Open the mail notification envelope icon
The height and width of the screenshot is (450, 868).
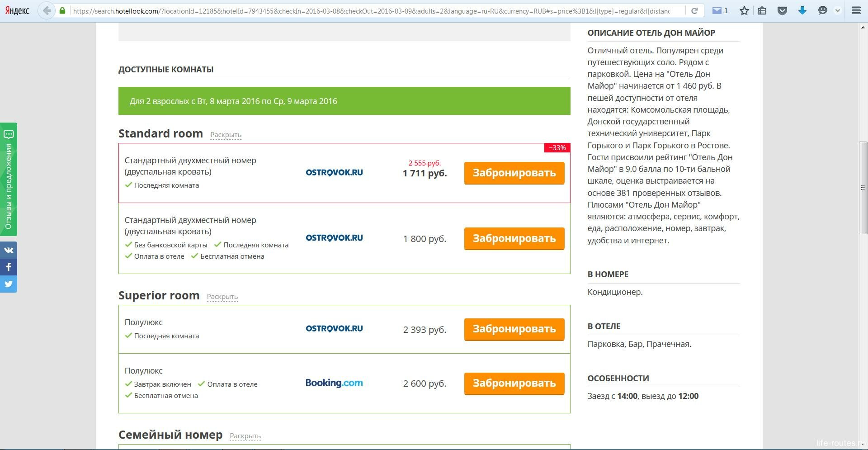(717, 11)
